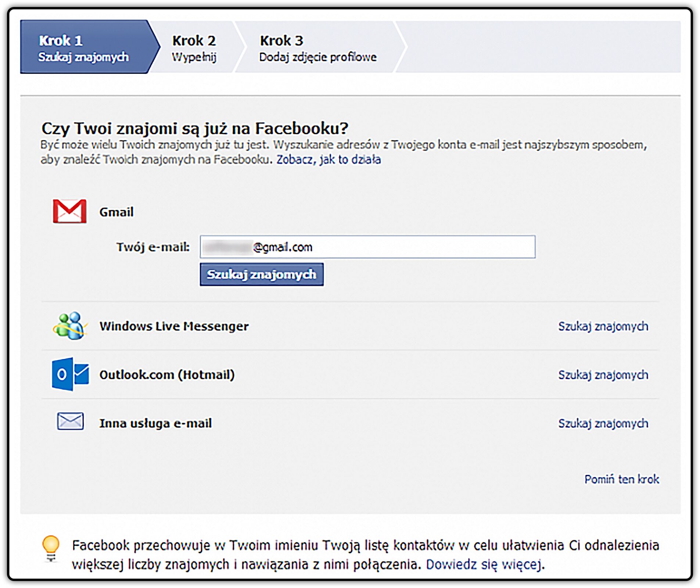Open the Dowiedz się więcej link
The image size is (700, 588).
[x=485, y=564]
